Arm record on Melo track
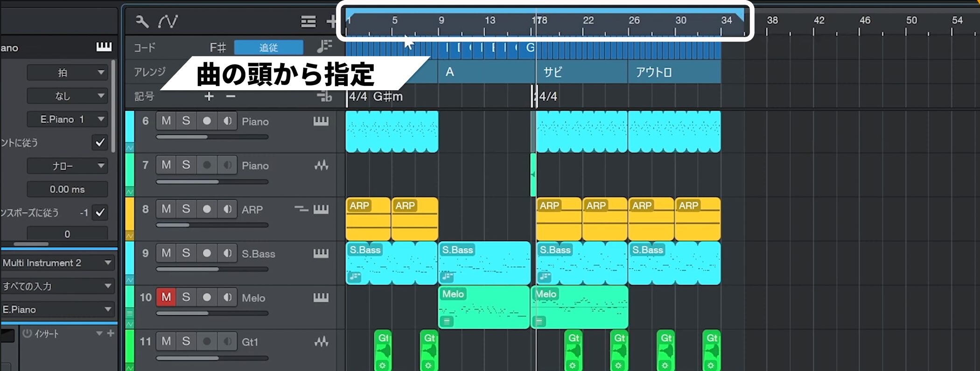Screen dimensions: 980x371 (x=207, y=298)
